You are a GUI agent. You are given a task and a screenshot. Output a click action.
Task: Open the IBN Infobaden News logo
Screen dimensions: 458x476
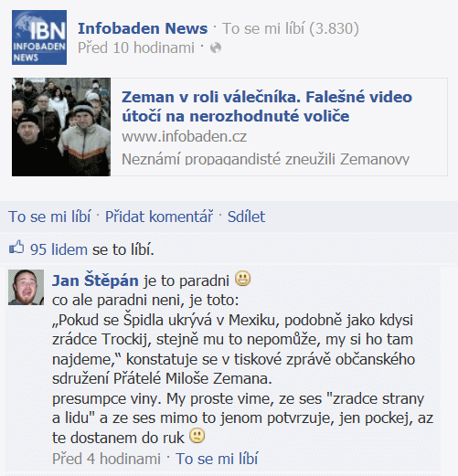click(x=39, y=37)
